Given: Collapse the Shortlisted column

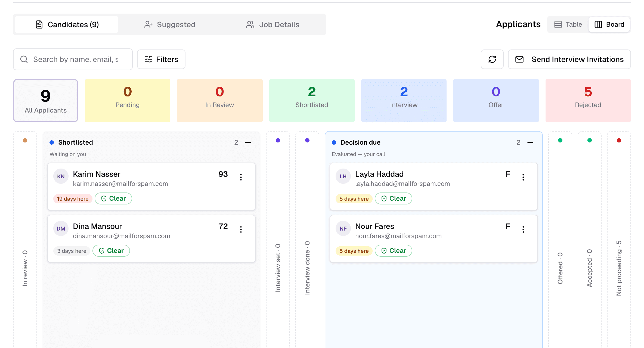Looking at the screenshot, I should pyautogui.click(x=248, y=142).
